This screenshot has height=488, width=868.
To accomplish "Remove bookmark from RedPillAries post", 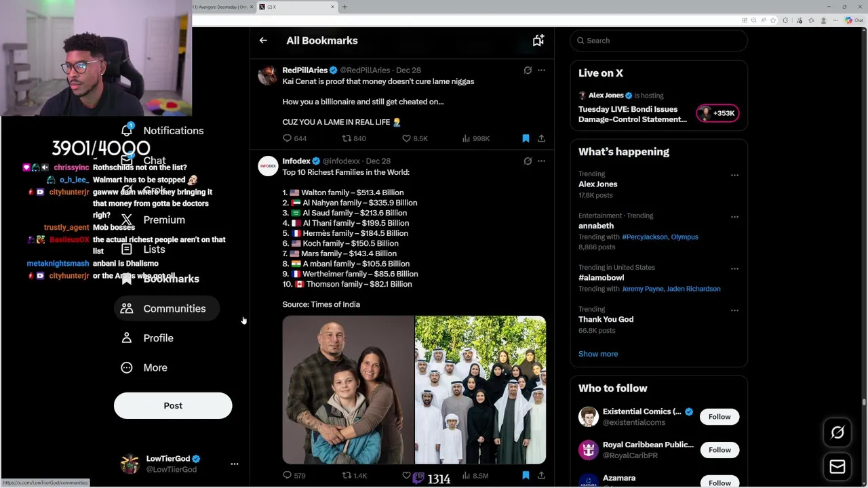I will coord(526,138).
